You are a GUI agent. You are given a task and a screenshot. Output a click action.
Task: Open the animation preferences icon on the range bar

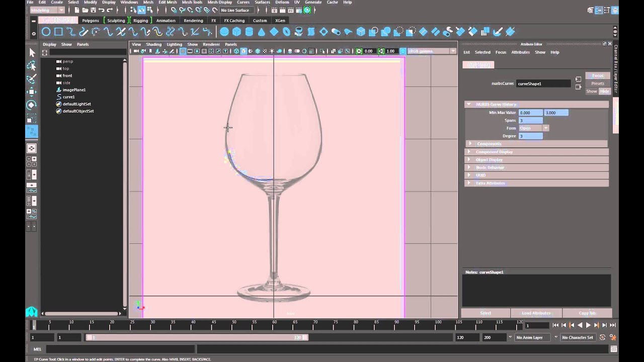pos(614,337)
